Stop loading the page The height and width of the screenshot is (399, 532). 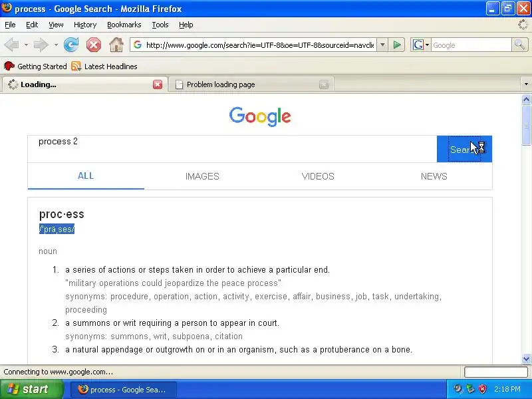coord(93,45)
